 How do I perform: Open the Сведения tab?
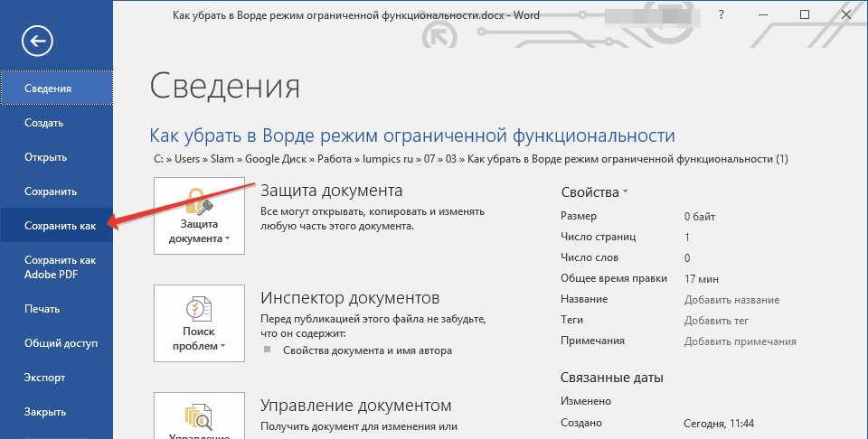click(56, 88)
